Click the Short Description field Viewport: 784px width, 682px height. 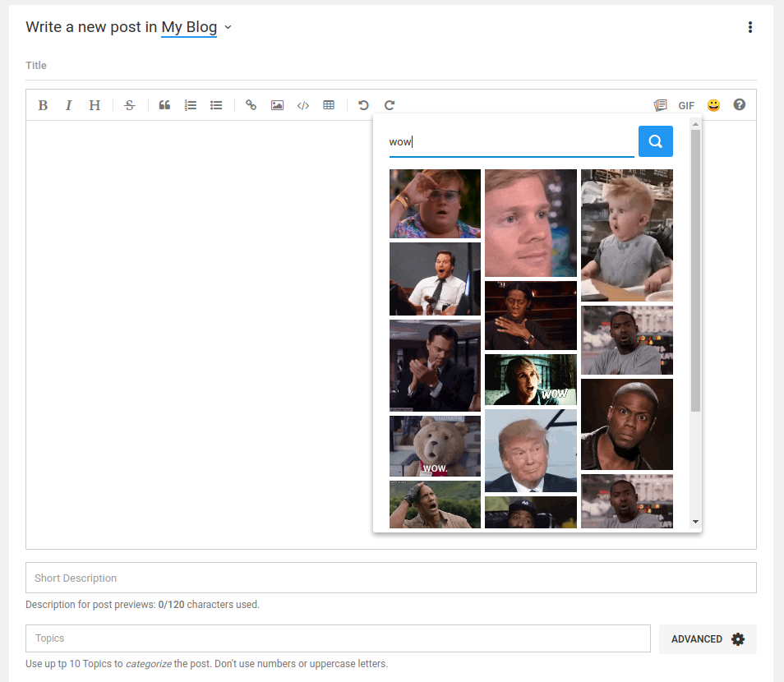point(391,578)
